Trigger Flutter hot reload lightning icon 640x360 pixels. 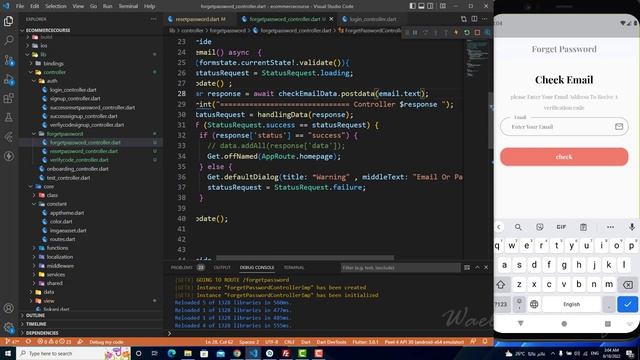pos(456,32)
